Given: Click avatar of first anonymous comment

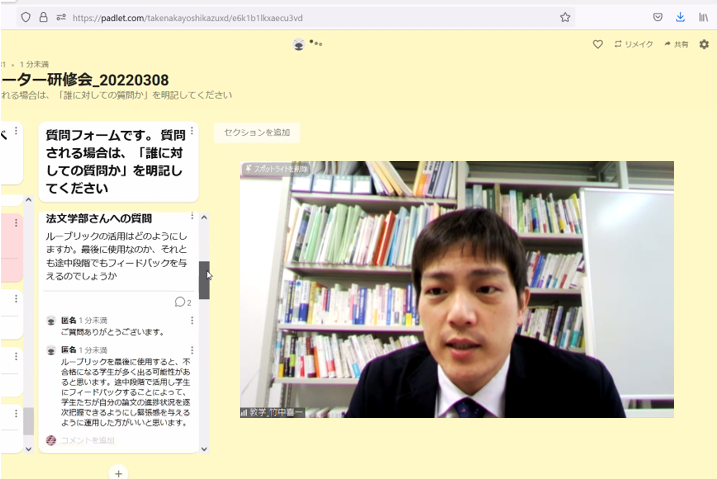Looking at the screenshot, I should click(51, 321).
